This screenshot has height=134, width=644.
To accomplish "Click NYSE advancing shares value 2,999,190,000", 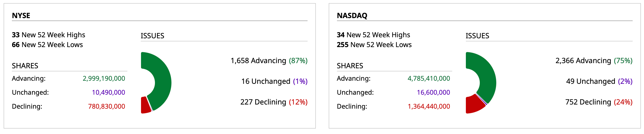I will click(104, 79).
